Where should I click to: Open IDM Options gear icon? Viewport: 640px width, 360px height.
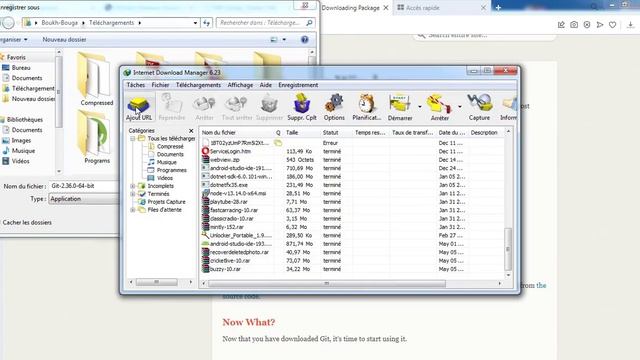coord(334,107)
